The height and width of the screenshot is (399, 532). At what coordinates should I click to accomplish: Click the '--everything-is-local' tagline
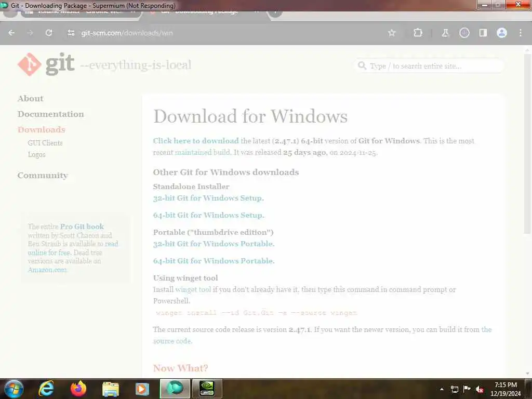tap(136, 65)
